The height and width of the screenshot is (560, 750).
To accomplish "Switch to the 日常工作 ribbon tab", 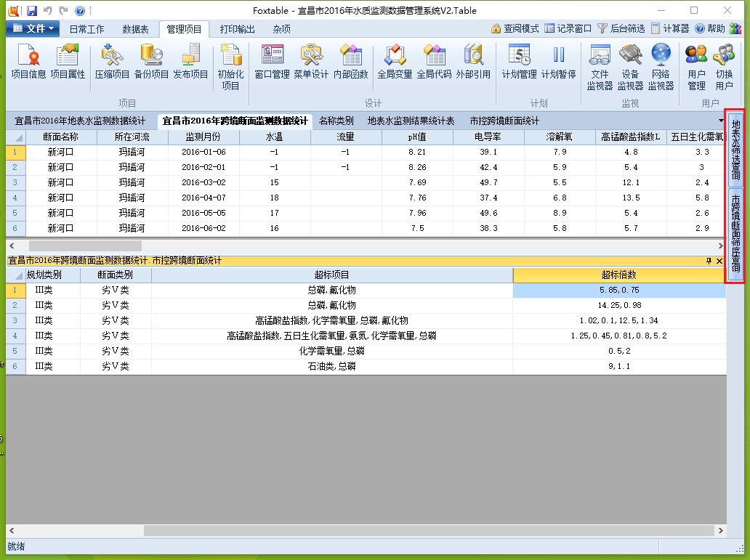I will coord(86,29).
